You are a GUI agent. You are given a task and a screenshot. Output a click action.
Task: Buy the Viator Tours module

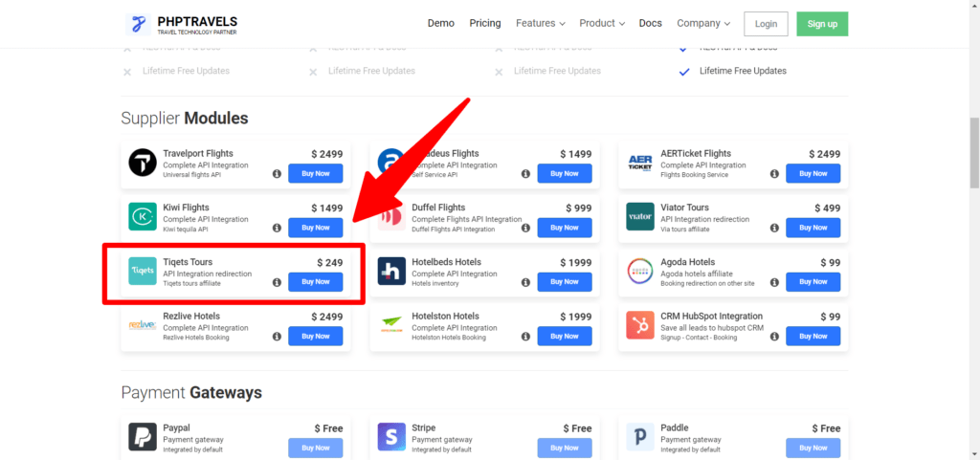coord(813,228)
